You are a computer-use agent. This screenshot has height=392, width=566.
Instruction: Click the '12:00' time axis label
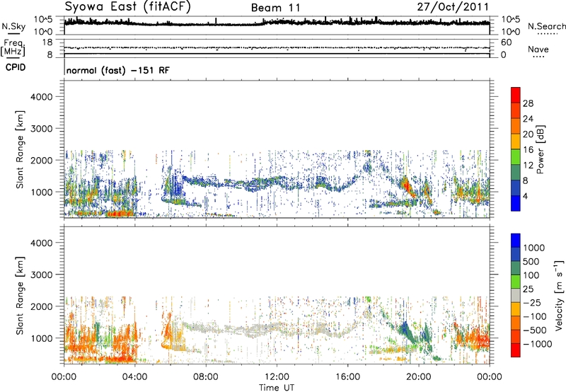pyautogui.click(x=277, y=377)
